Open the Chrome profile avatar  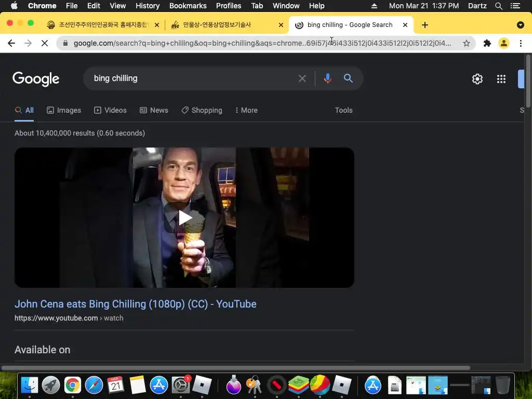[504, 43]
